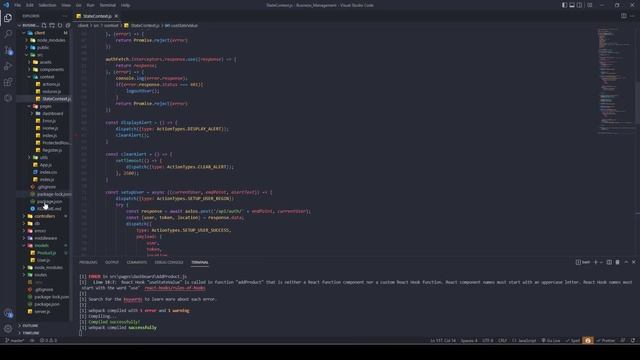
Task: Click the react-hooks/rules-of-hooks link in terminal
Action: (x=175, y=288)
